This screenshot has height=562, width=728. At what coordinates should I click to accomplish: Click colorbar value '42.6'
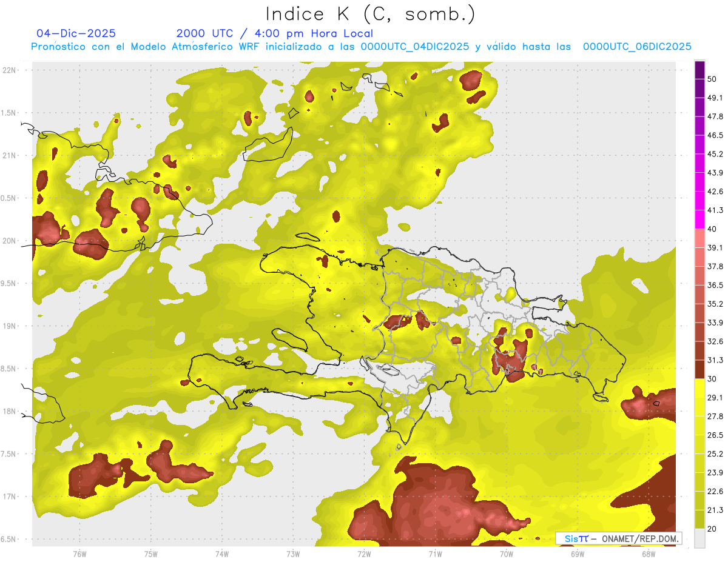715,192
